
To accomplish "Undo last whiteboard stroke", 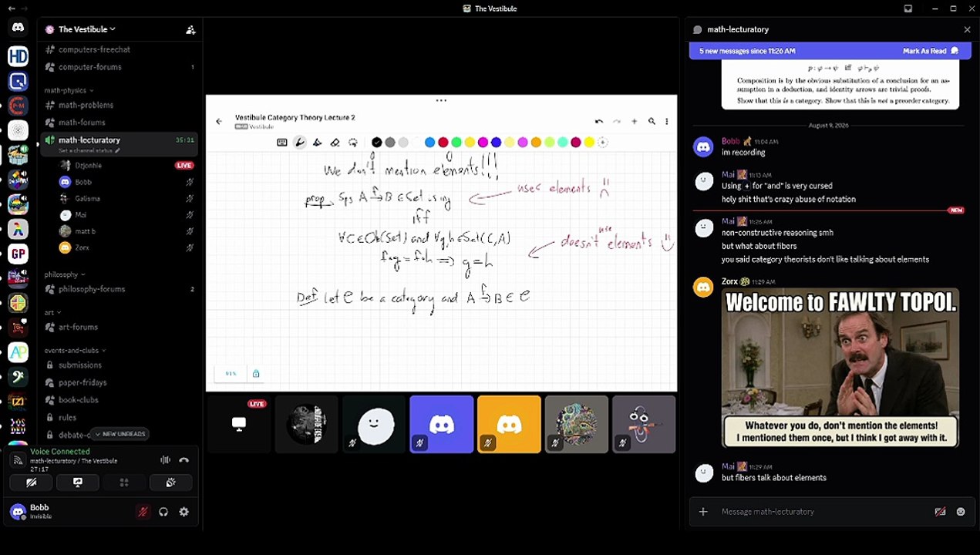I will tap(599, 121).
